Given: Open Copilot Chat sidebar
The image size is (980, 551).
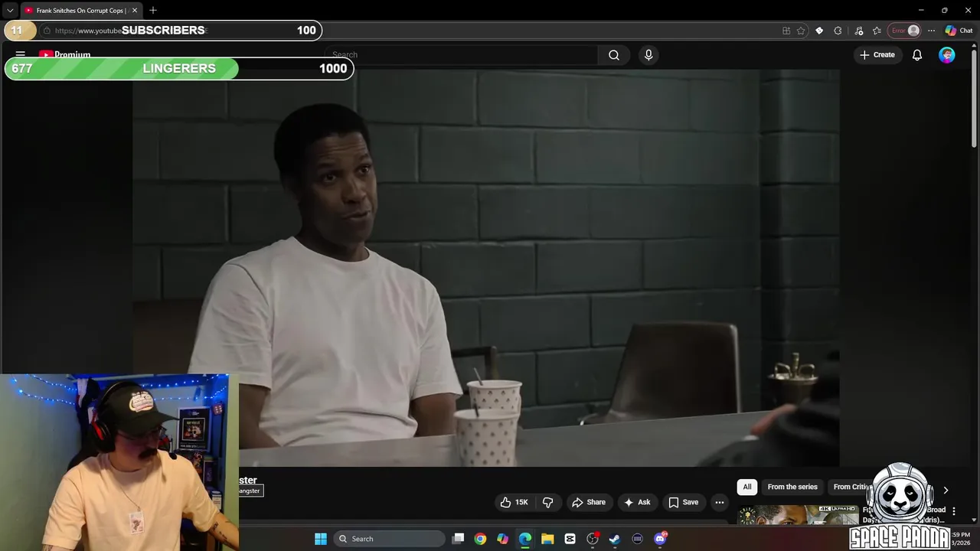Looking at the screenshot, I should pyautogui.click(x=959, y=31).
